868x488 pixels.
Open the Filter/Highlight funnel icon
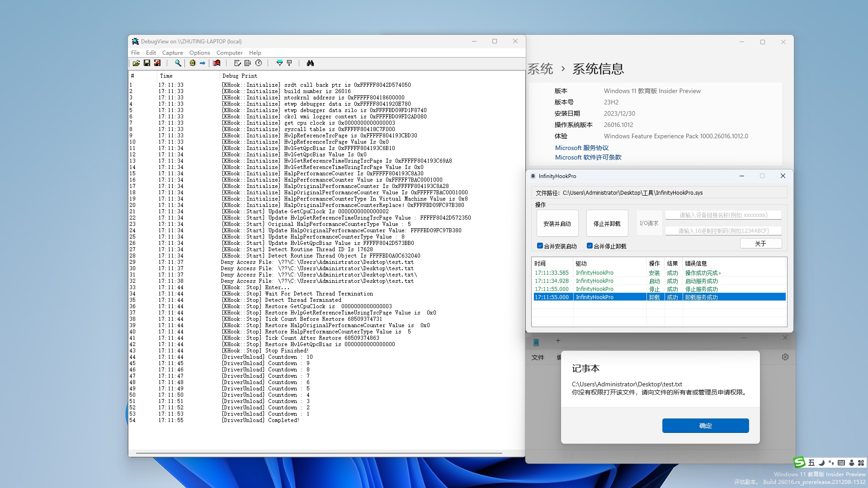click(x=279, y=63)
